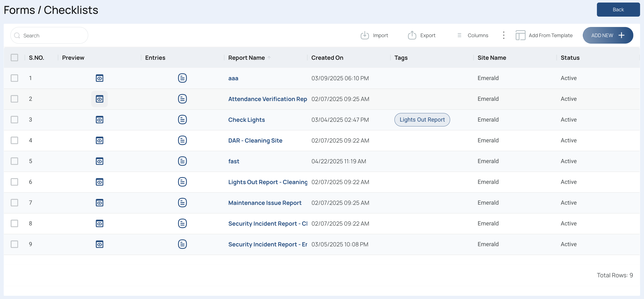This screenshot has height=299, width=644.
Task: Open preview for Maintenance Issue Report
Action: (x=99, y=203)
